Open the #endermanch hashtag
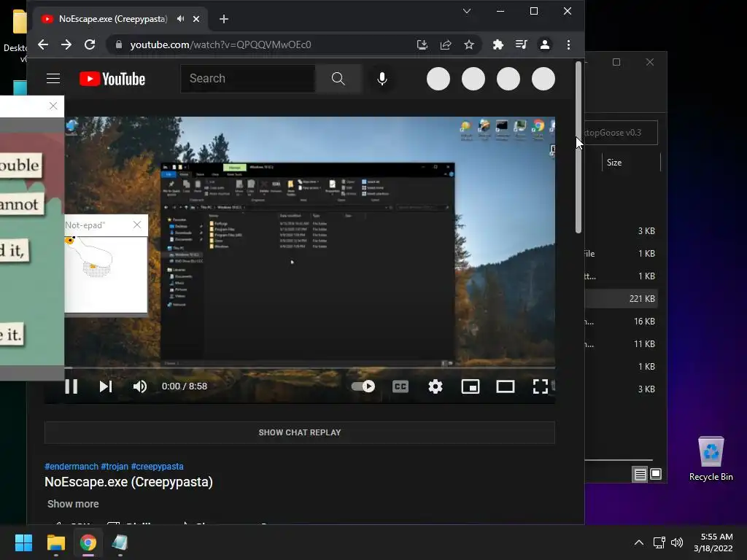Screen dimensions: 747x560 [x=71, y=466]
